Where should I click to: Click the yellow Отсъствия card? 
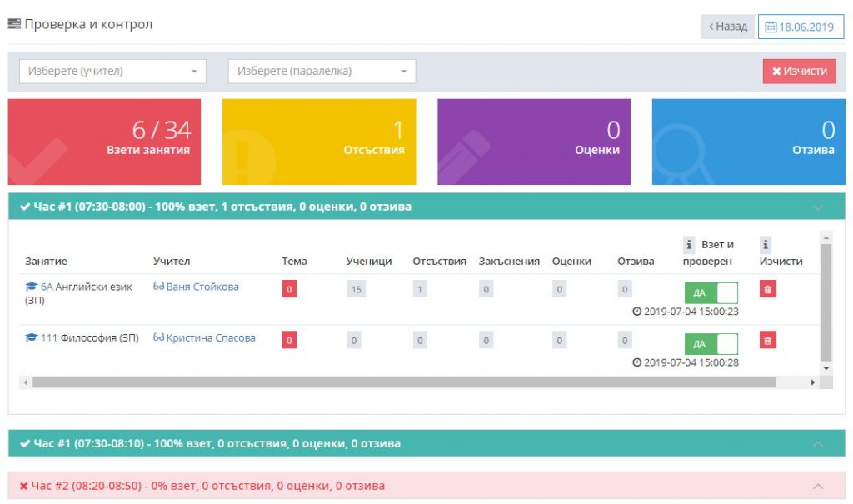click(x=319, y=142)
